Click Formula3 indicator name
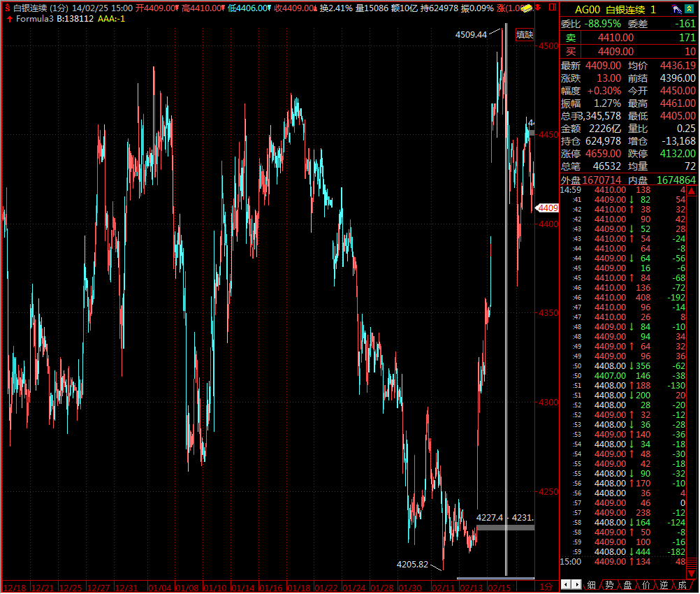Viewport: 700px width, 594px height. (x=34, y=19)
